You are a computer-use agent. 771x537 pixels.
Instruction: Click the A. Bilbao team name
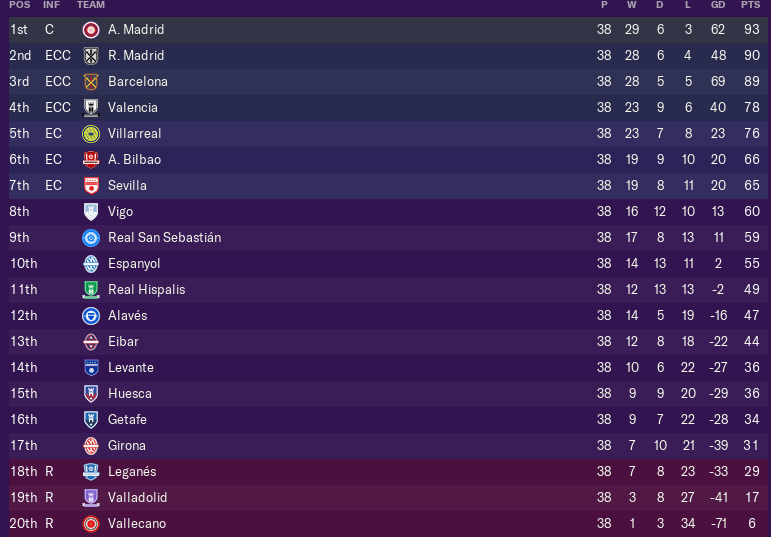(x=134, y=159)
